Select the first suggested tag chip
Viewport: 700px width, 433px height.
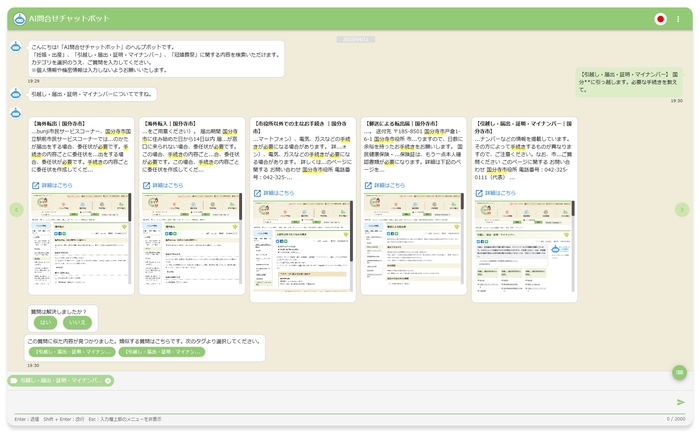tap(71, 352)
